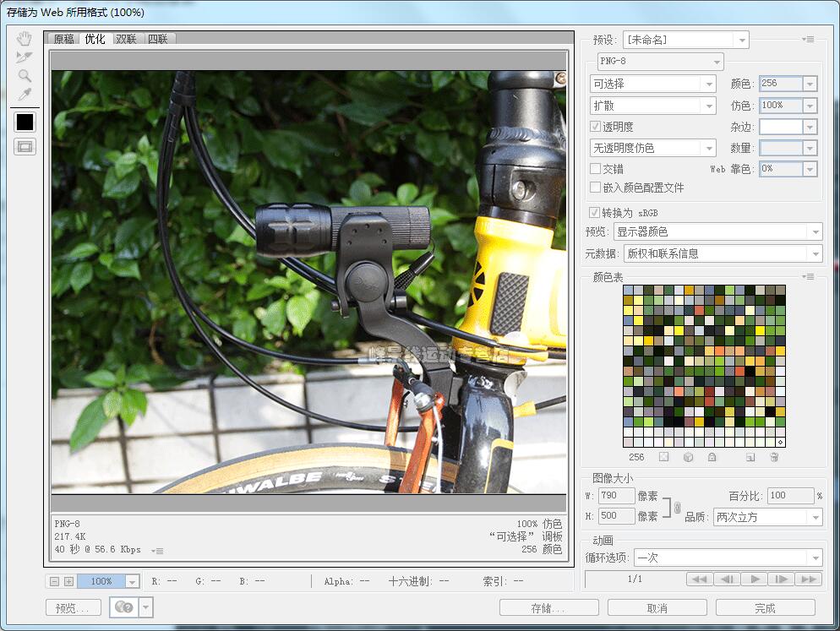The image size is (840, 631).
Task: Click the trash icon under color table
Action: click(x=774, y=457)
